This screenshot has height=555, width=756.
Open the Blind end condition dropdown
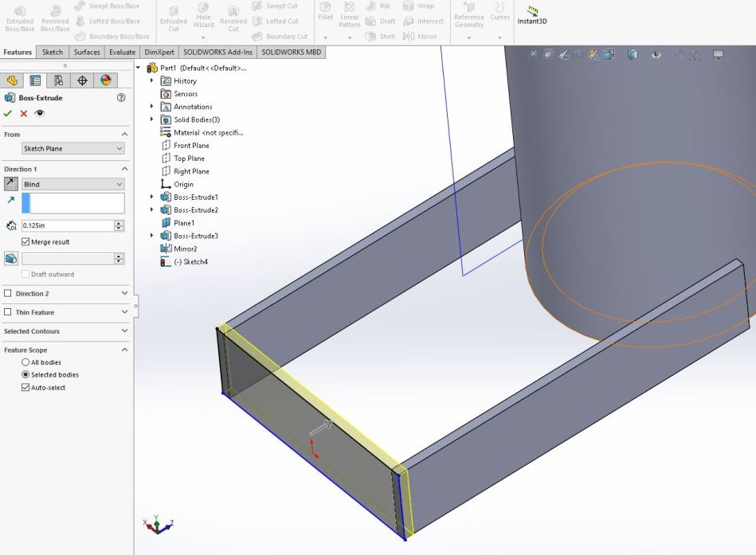[72, 184]
